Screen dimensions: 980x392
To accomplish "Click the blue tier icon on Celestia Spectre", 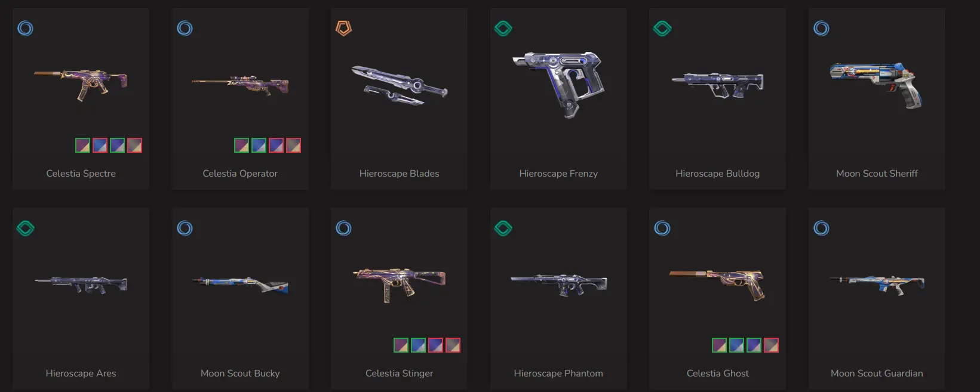I will [25, 28].
